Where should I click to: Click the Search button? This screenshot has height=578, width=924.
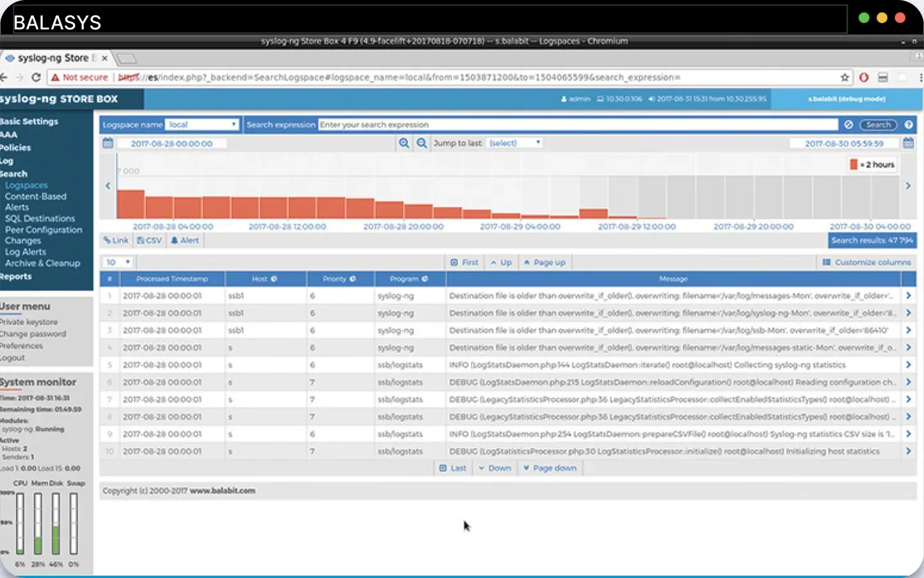(x=878, y=125)
